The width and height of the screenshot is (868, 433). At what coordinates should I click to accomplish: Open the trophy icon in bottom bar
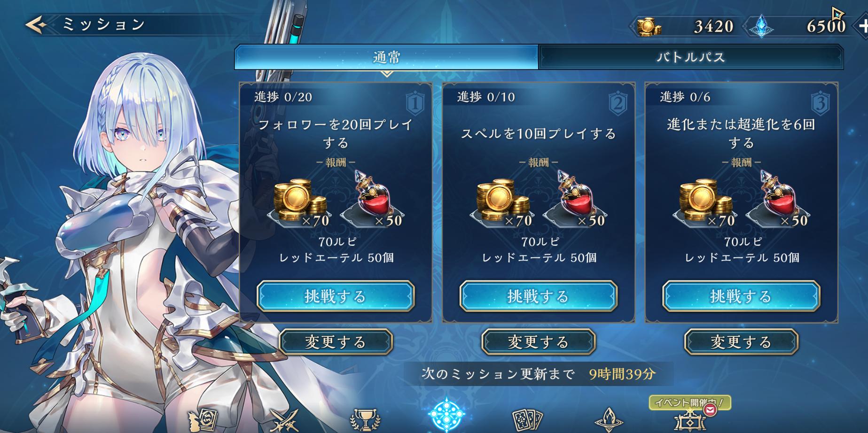365,419
